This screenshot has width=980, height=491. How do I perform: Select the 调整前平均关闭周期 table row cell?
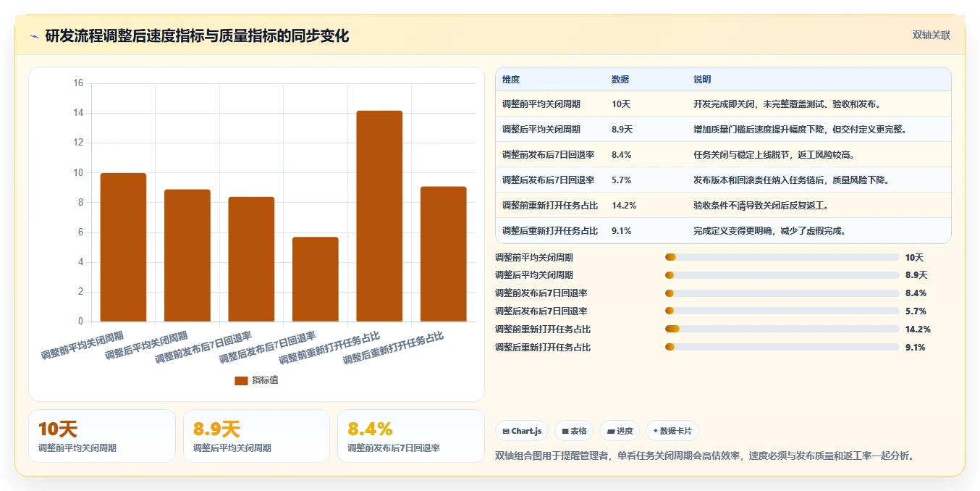[x=541, y=104]
